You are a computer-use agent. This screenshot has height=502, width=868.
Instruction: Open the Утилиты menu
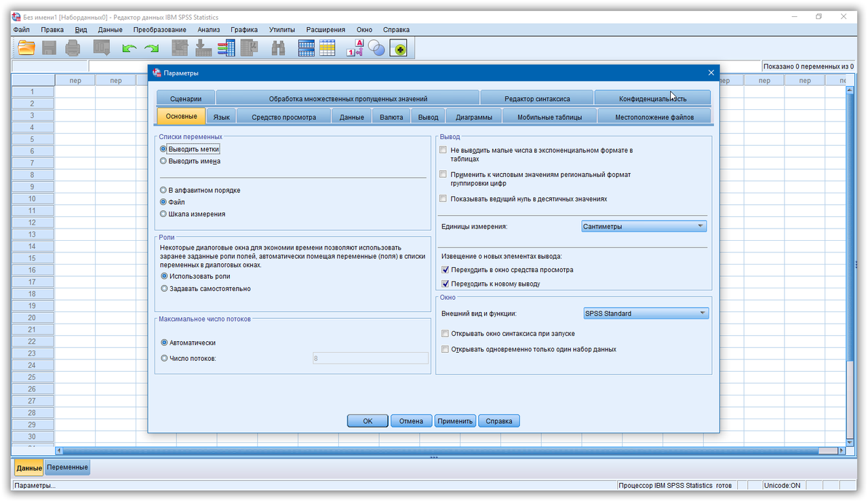click(281, 30)
